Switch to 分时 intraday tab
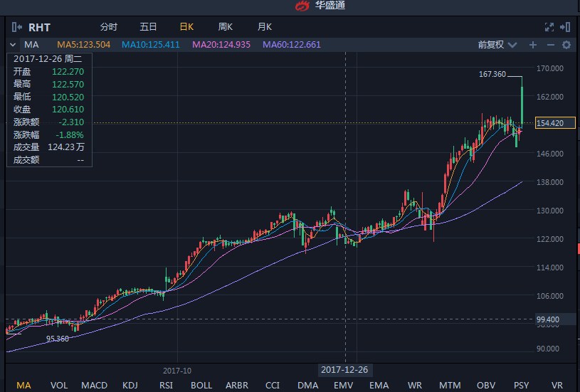The image size is (580, 392). (109, 27)
